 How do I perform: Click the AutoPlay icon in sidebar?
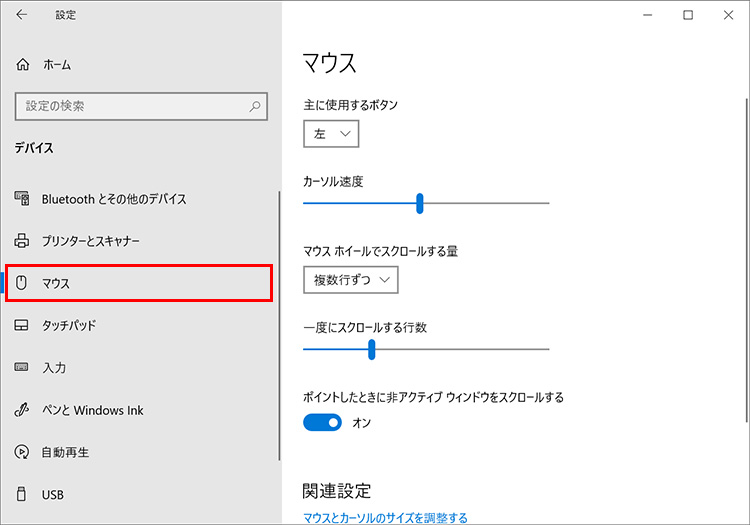coord(23,452)
